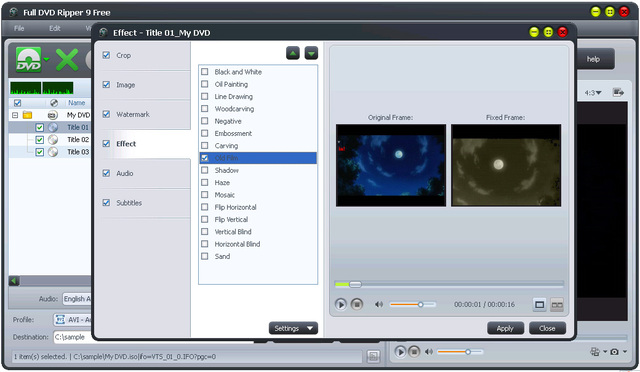Enable the Black and White effect
Screen dimensions: 640x372
[x=205, y=72]
